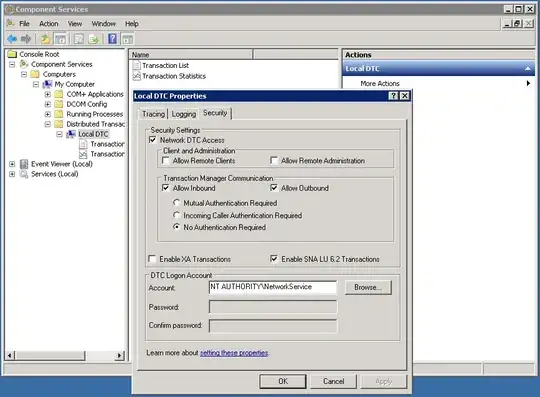Collapse the Local DTC section in Actions pane
Viewport: 540px width, 397px height.
point(528,69)
